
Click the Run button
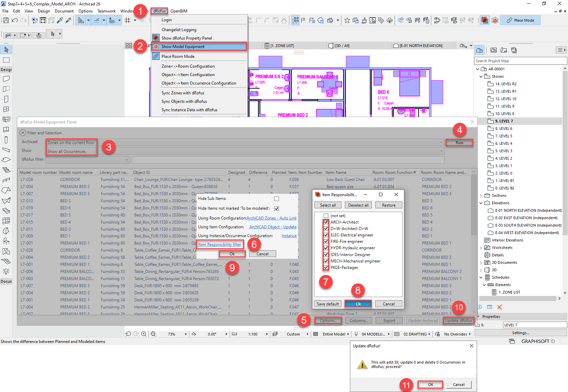(459, 142)
